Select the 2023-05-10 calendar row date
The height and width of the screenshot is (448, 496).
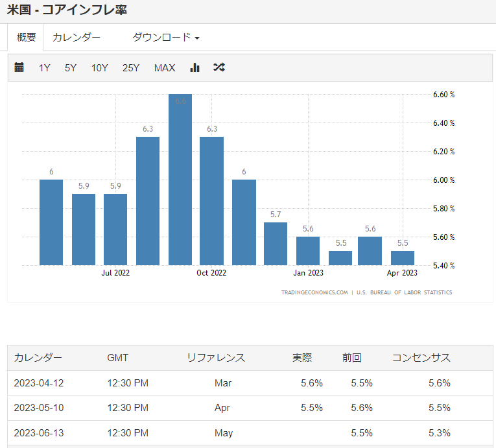tap(39, 408)
